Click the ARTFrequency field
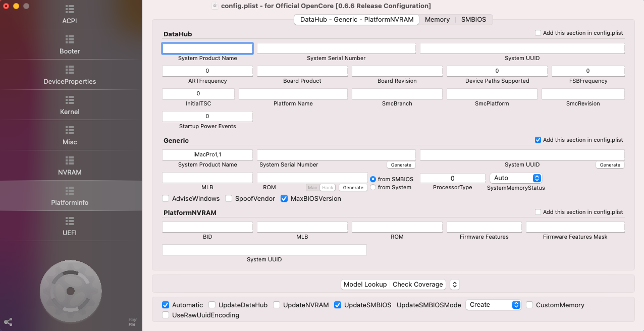Screen dimensions: 644x331 coord(207,71)
